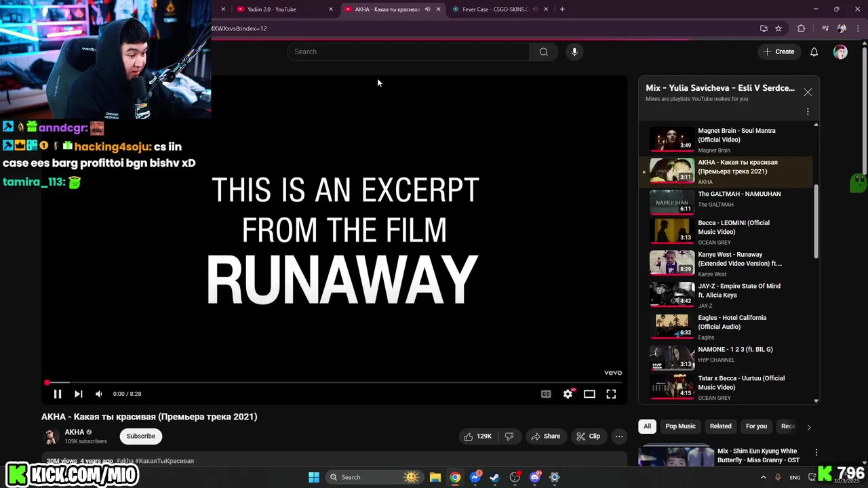
Task: Subscribe to the AKHA channel
Action: [141, 436]
